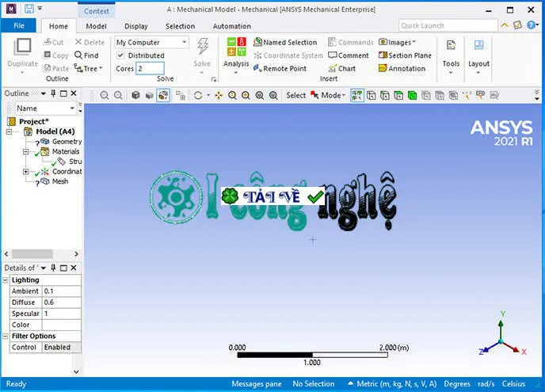Click the Quick Launch search box
545x392 pixels.
click(448, 25)
